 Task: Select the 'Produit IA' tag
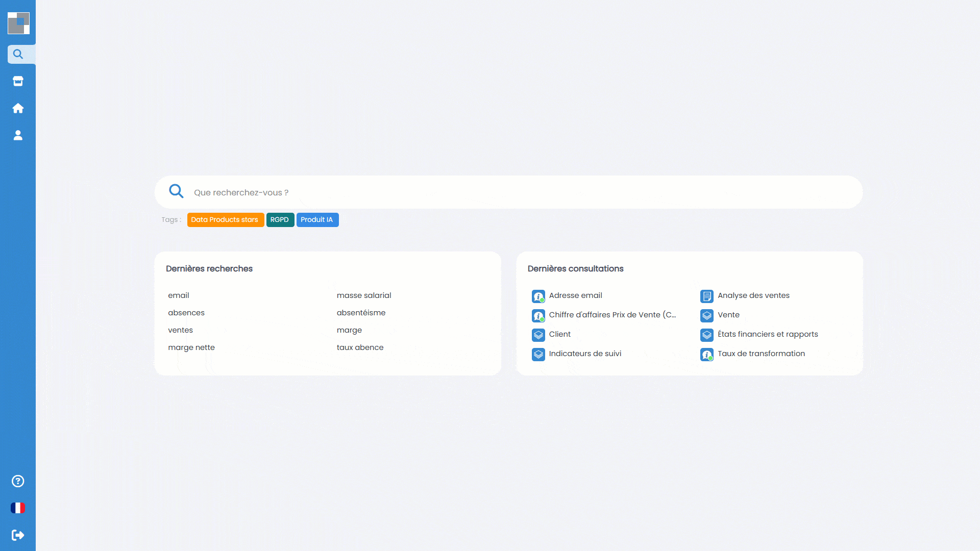[317, 220]
